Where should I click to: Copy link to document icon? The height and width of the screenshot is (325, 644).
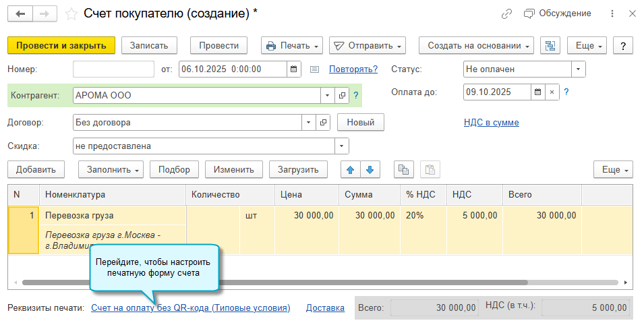pos(506,13)
